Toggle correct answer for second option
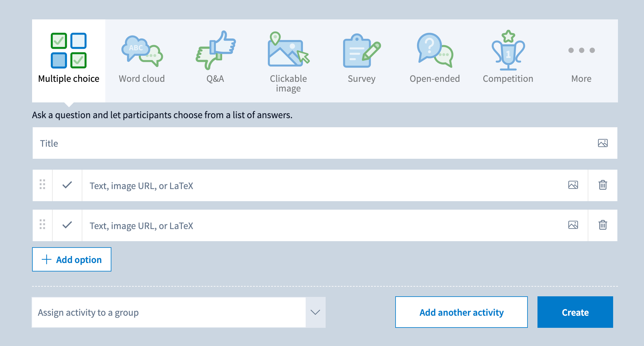 click(67, 226)
